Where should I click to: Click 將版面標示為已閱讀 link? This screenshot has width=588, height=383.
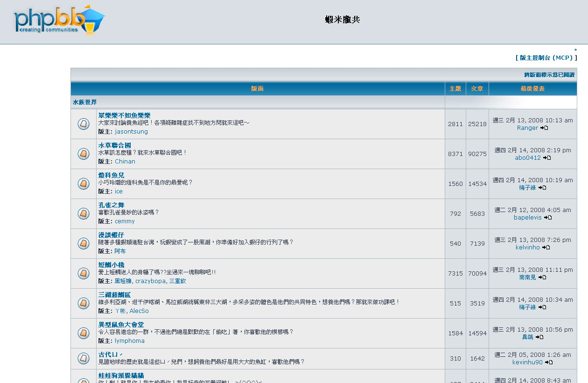pos(549,75)
